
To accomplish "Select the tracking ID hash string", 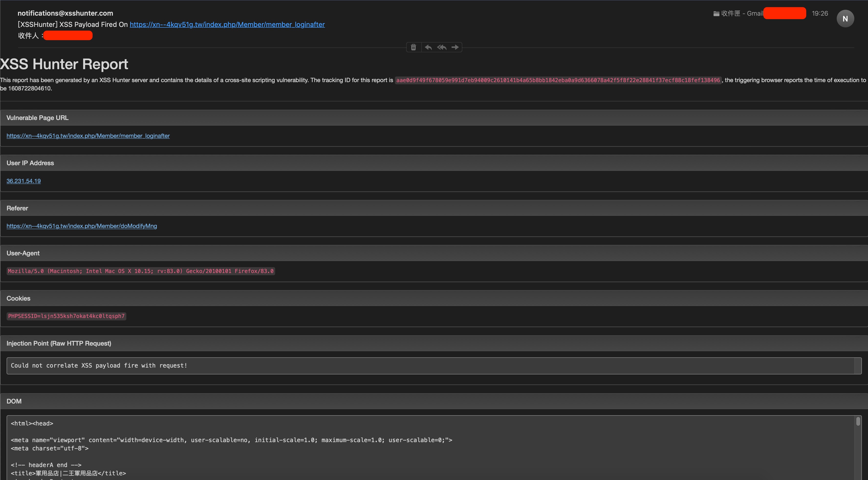I will coord(558,80).
